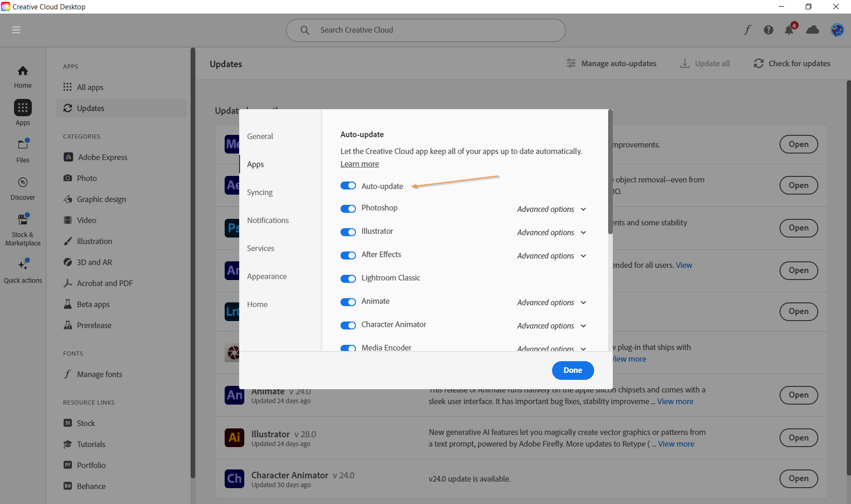
Task: Toggle Lightroom Classic auto-update switch
Action: tap(348, 279)
